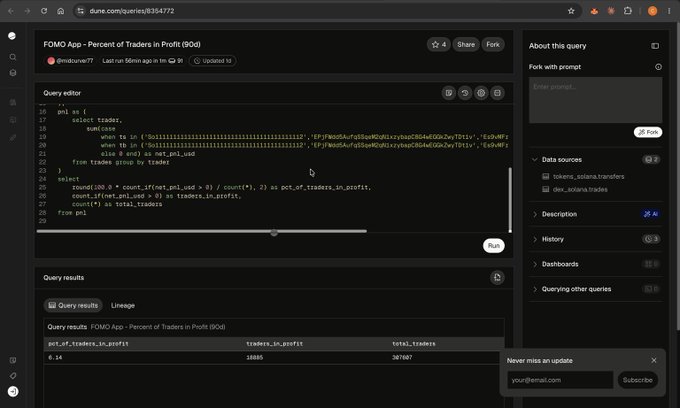Click the browser home icon

point(61,11)
